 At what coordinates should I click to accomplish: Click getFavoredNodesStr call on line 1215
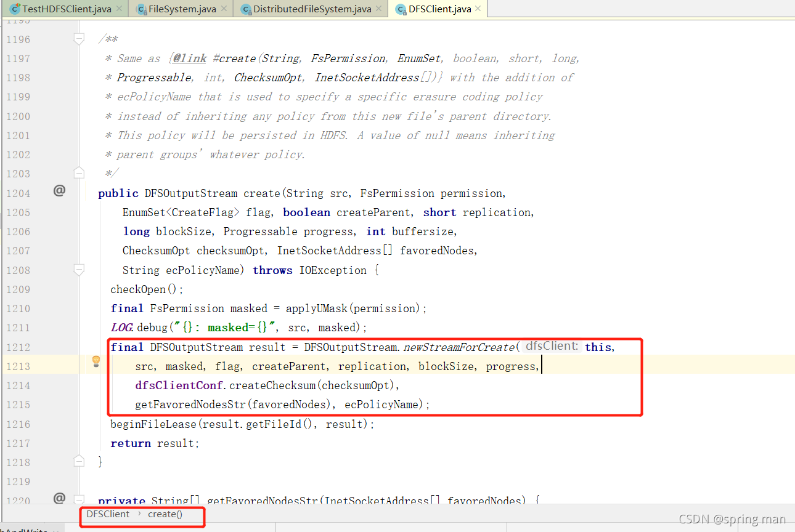coord(190,405)
